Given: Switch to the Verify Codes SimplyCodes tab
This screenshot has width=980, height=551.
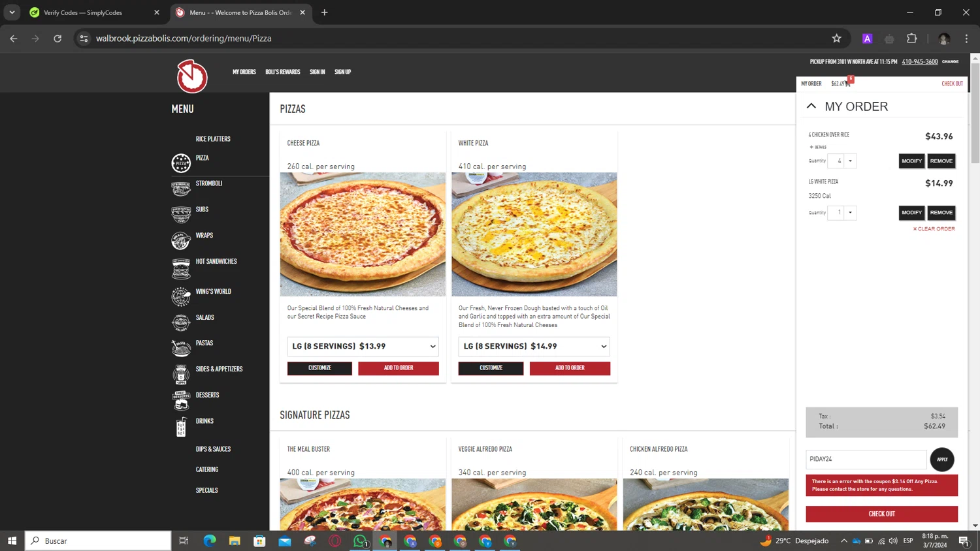Looking at the screenshot, I should pos(83,12).
